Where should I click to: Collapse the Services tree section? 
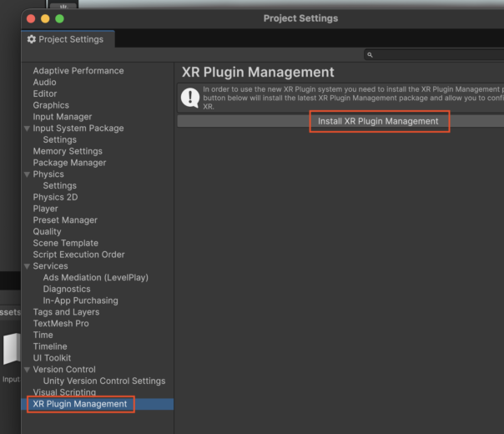(x=27, y=266)
